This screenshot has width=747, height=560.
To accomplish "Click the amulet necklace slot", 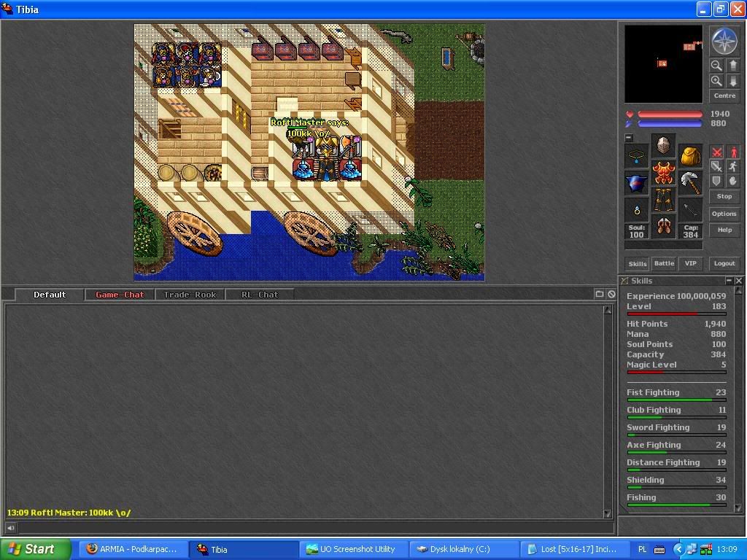I will tap(637, 155).
